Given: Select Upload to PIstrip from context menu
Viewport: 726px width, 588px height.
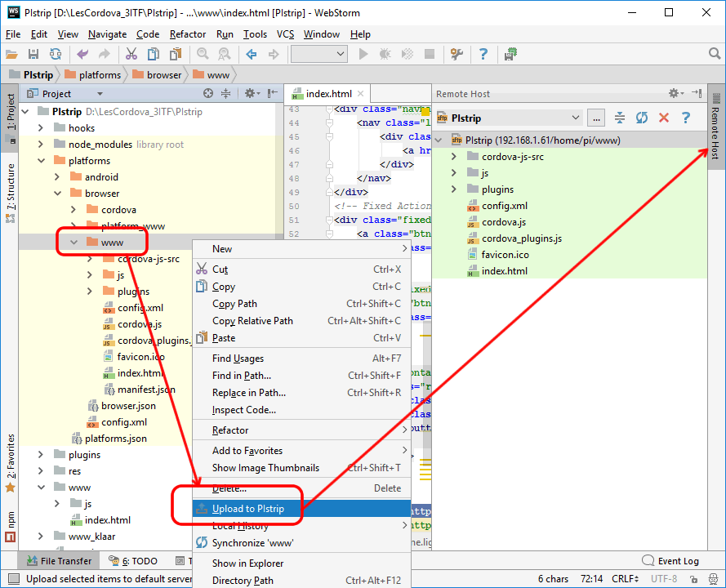Looking at the screenshot, I should [x=248, y=509].
